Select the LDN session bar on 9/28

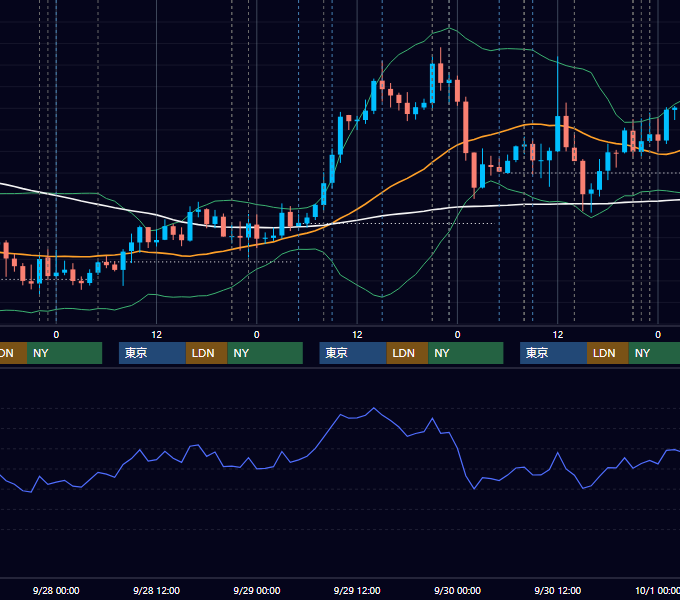[x=206, y=353]
